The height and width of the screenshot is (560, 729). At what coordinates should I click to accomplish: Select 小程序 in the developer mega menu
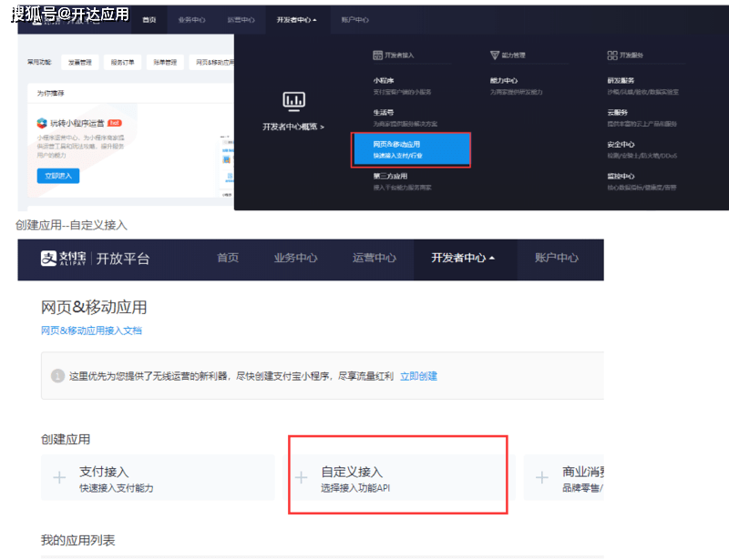(x=384, y=81)
